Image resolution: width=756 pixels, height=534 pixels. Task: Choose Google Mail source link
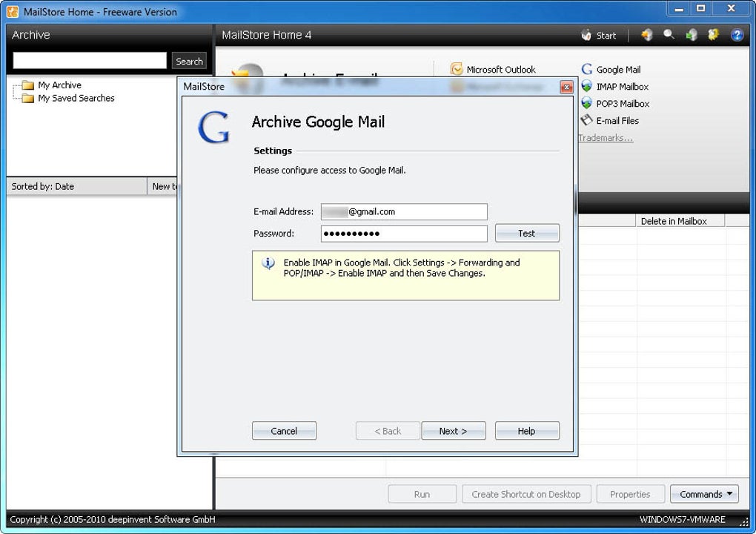pyautogui.click(x=618, y=70)
